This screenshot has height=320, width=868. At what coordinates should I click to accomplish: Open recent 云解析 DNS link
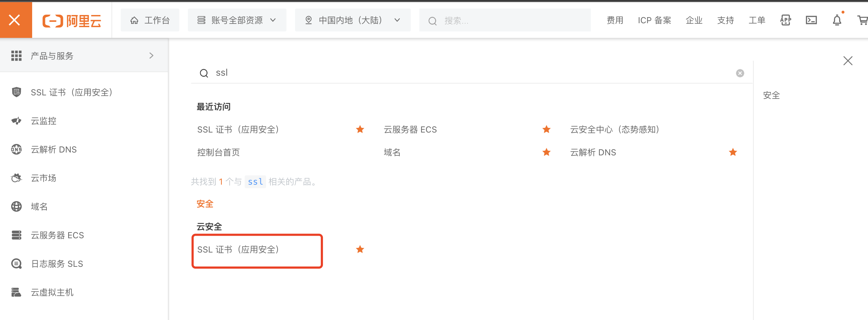(593, 152)
